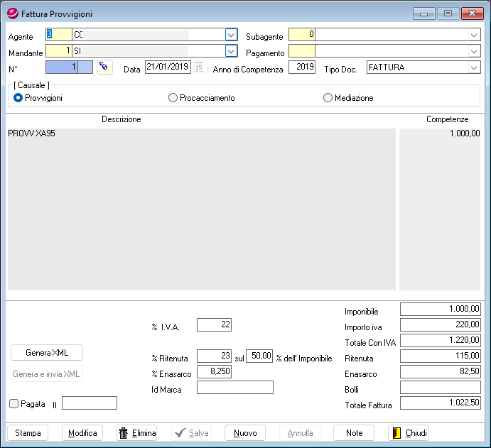Open the Subagente dropdown arrow
This screenshot has height=448, width=491.
[474, 34]
